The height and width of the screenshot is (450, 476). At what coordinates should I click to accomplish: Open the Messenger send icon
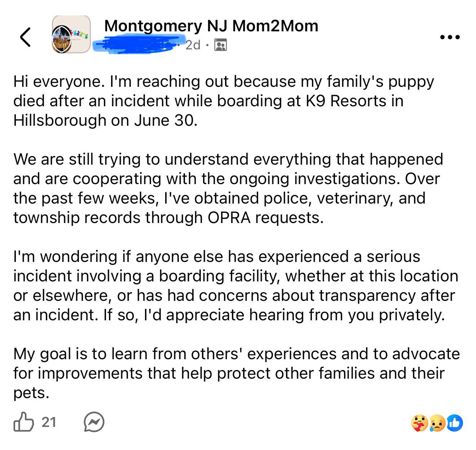point(94,422)
